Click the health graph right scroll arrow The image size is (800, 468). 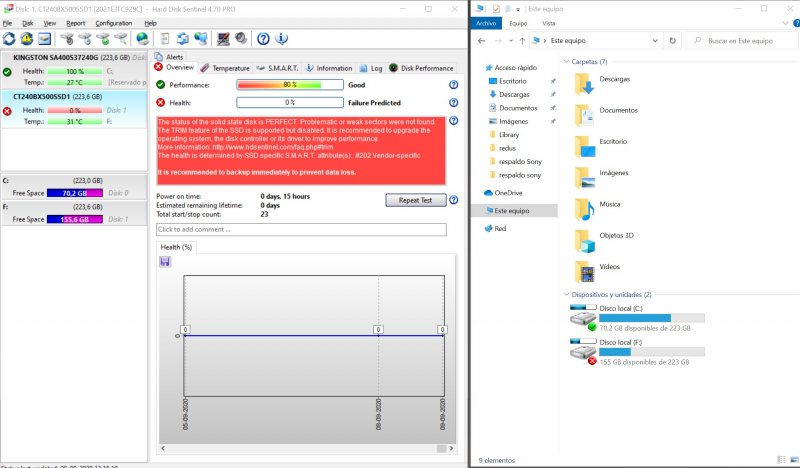coord(451,448)
